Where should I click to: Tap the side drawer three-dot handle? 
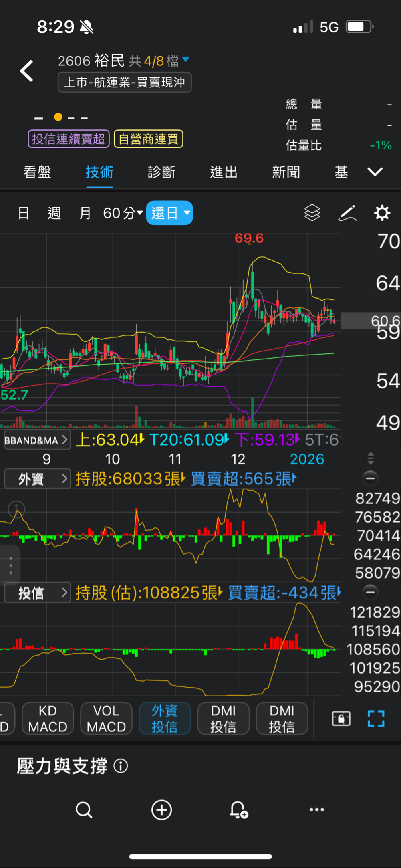pyautogui.click(x=10, y=565)
